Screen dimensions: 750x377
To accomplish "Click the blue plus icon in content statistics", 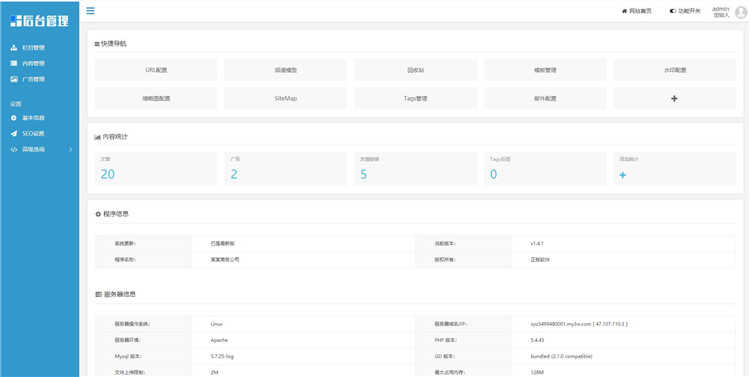I will (x=622, y=175).
